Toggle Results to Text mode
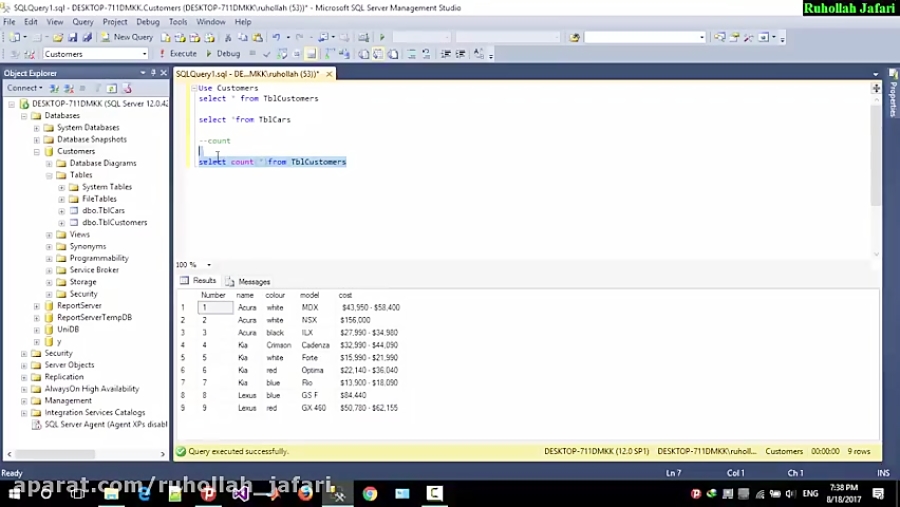900x507 pixels. (x=363, y=54)
